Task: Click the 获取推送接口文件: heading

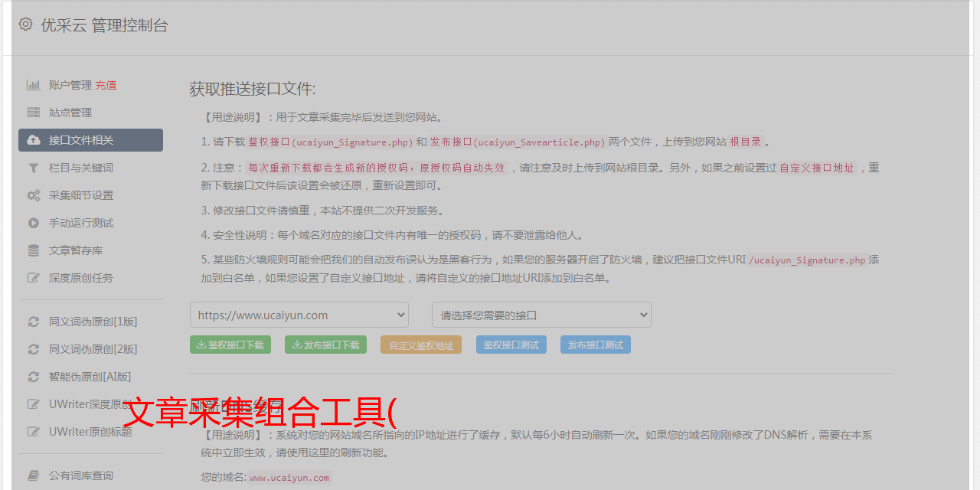Action: tap(253, 89)
